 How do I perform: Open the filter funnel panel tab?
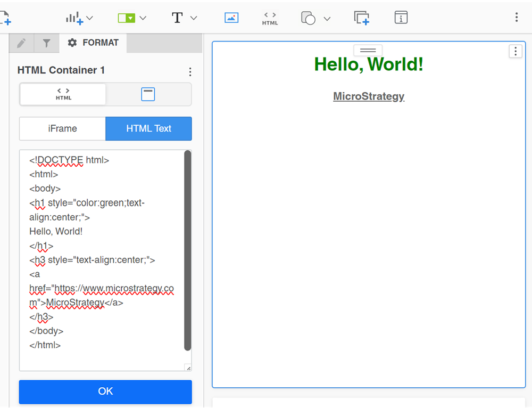[47, 43]
